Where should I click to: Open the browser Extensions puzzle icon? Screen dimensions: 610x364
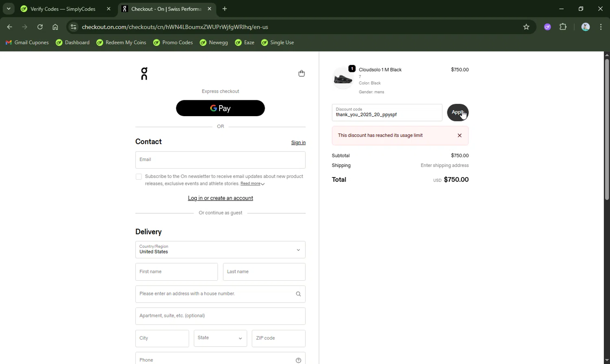pyautogui.click(x=563, y=27)
